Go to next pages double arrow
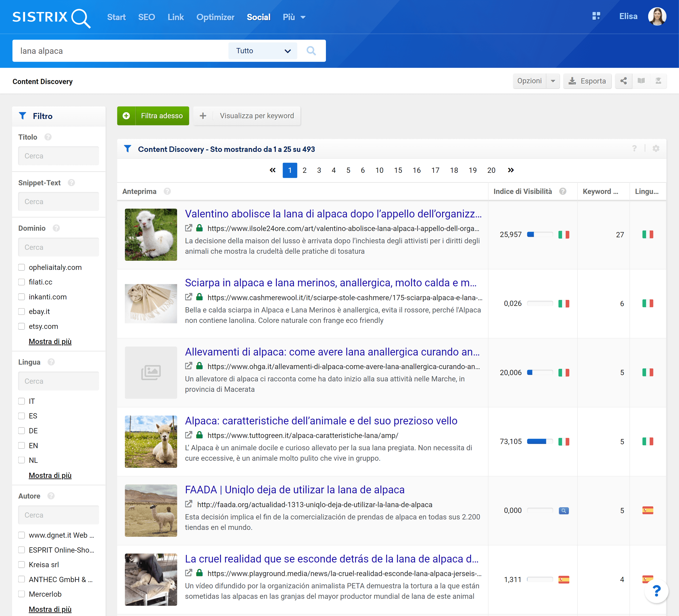The width and height of the screenshot is (679, 616). pyautogui.click(x=511, y=170)
